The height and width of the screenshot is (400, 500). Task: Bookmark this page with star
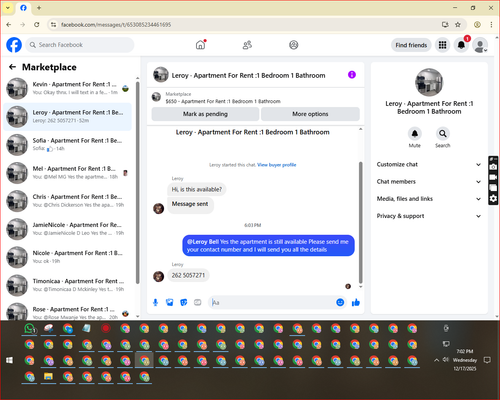458,25
